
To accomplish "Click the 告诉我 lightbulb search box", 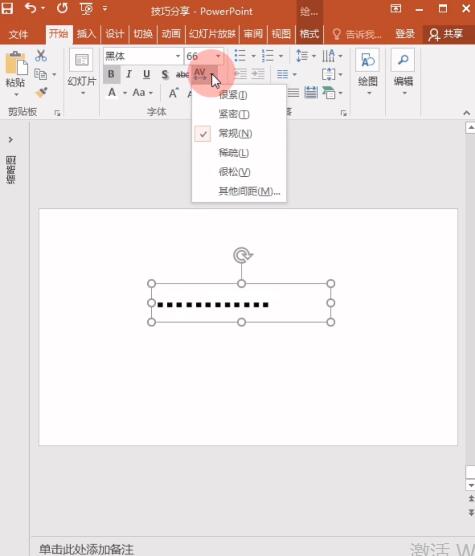I will tap(357, 34).
